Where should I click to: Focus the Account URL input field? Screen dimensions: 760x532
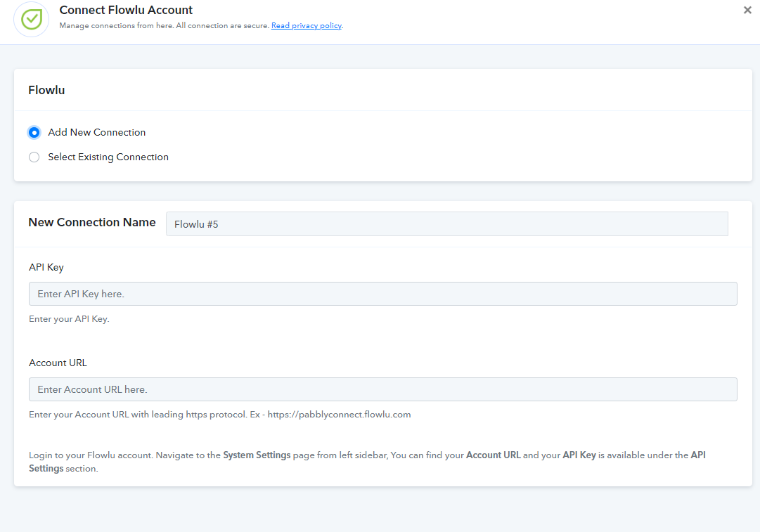(383, 389)
